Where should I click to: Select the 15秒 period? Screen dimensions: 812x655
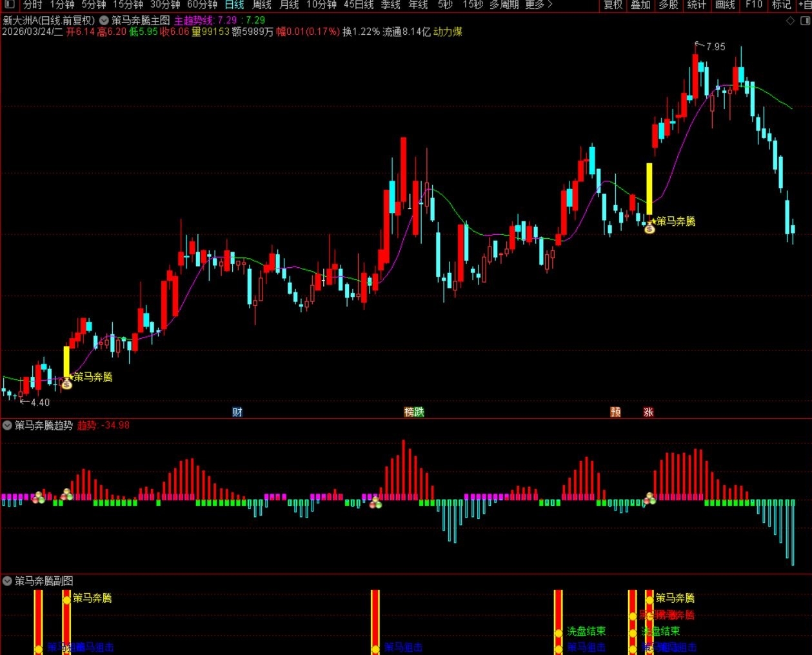(x=473, y=5)
